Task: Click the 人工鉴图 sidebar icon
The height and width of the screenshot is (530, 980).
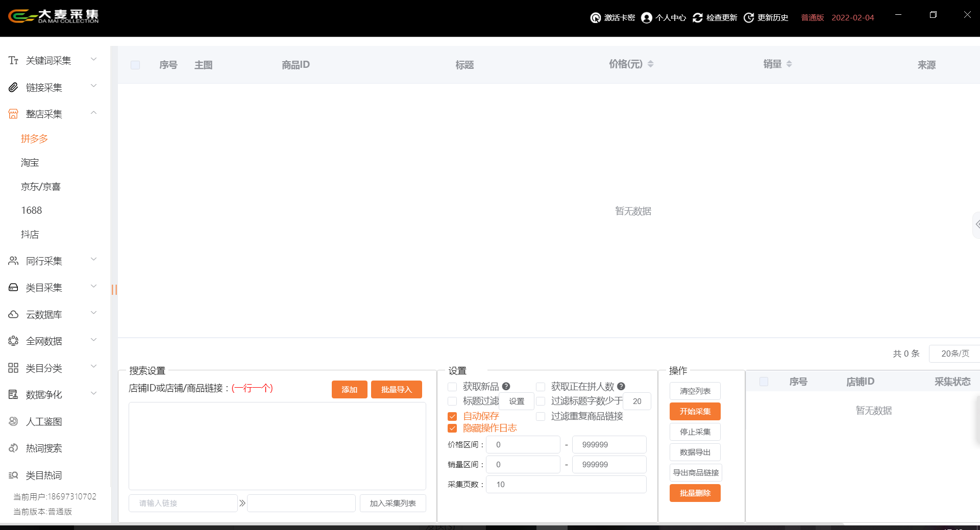Action: pos(13,421)
